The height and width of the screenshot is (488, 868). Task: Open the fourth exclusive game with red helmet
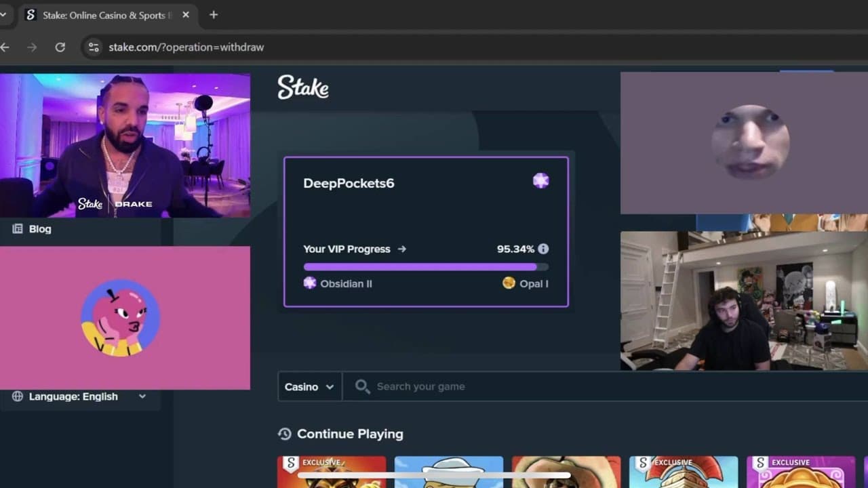click(x=684, y=472)
